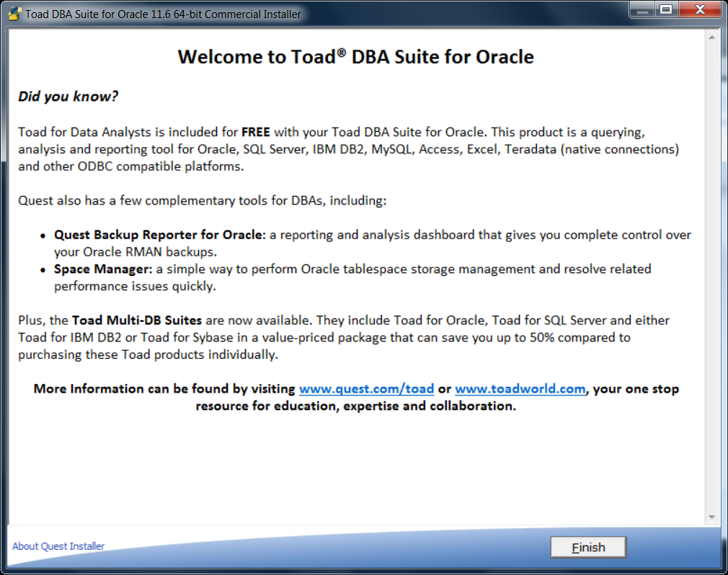This screenshot has height=575, width=728.
Task: Click the scrollbar up arrow
Action: click(711, 37)
